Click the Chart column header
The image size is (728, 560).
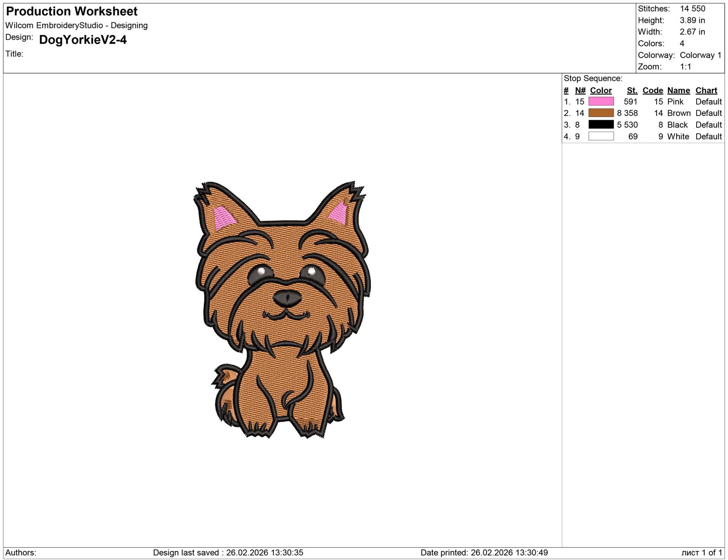click(706, 90)
